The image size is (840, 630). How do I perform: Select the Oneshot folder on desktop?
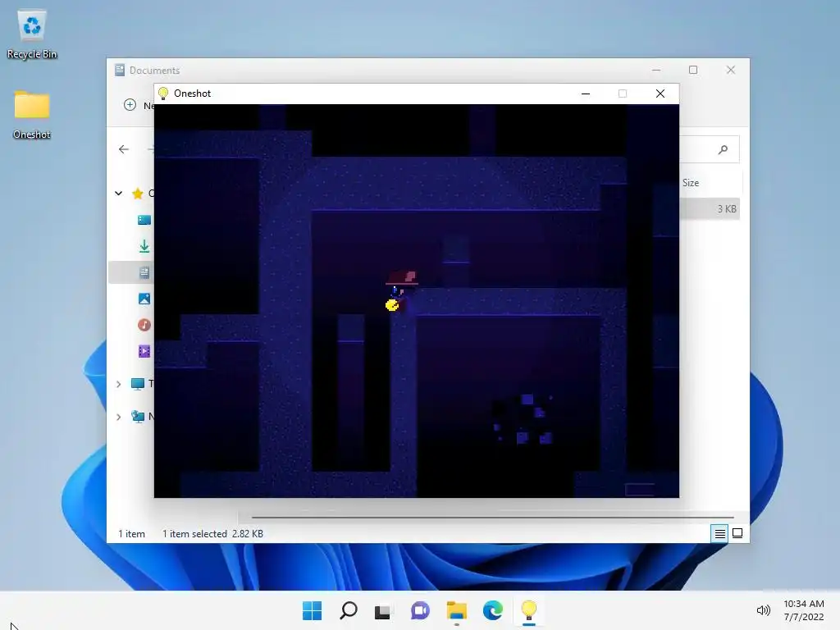32,115
